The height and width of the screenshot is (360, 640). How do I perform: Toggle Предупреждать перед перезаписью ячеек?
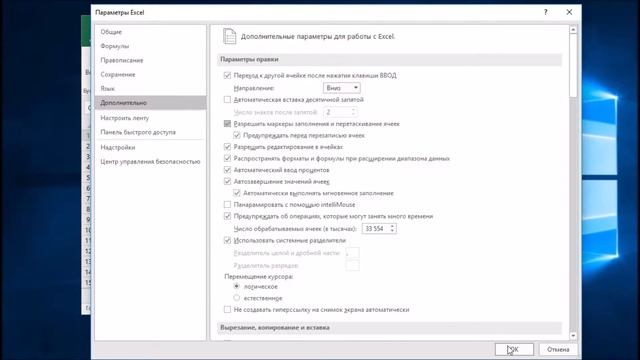click(x=237, y=135)
